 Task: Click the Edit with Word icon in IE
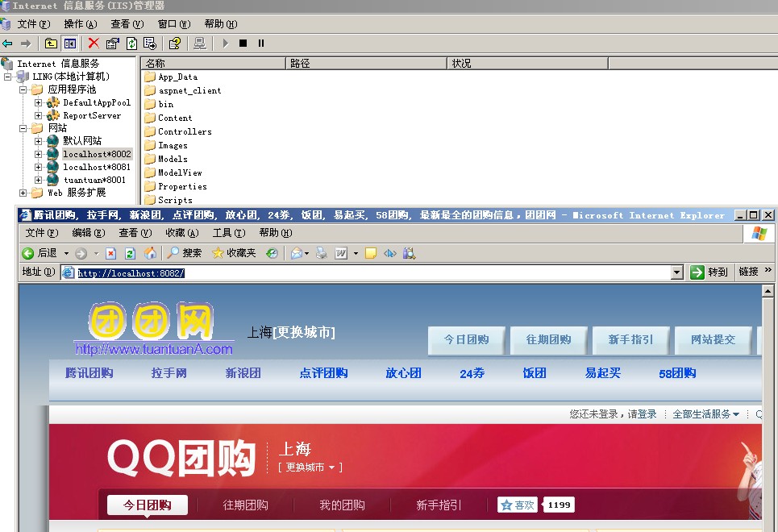[341, 254]
